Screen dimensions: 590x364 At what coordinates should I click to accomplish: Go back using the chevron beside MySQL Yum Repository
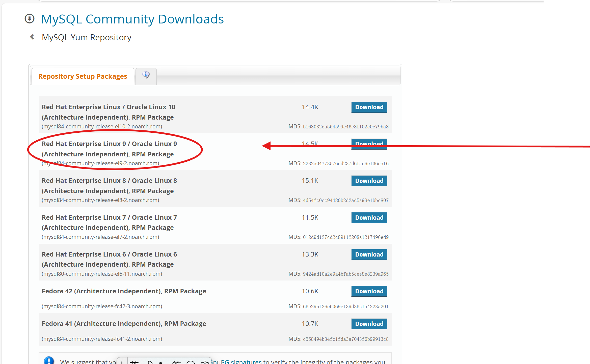click(32, 37)
